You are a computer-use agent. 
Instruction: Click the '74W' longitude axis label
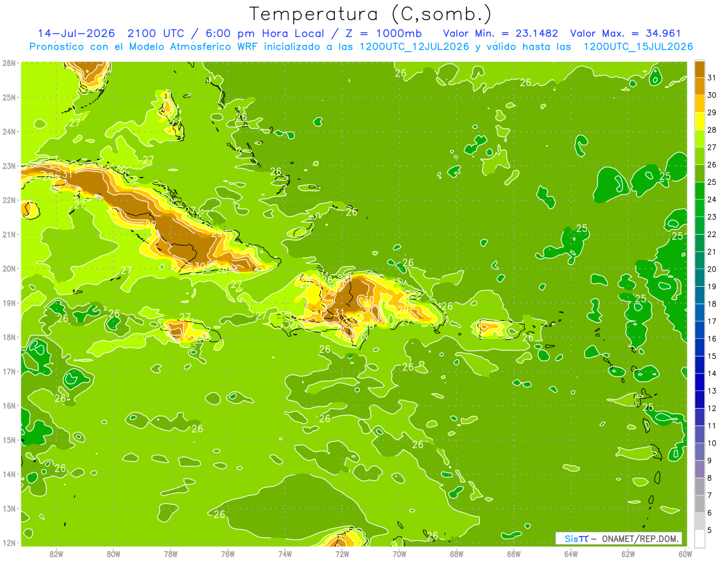coord(285,554)
